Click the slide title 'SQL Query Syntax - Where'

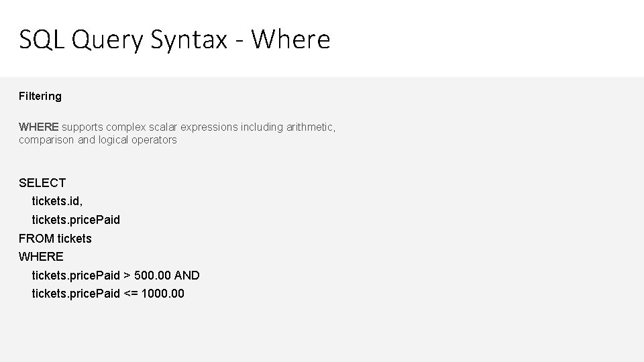tap(174, 40)
